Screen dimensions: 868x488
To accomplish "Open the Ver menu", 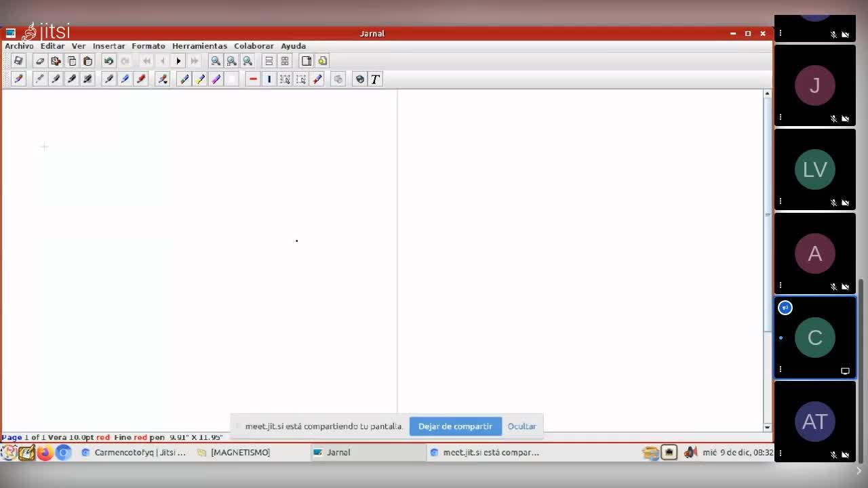I will (x=79, y=46).
